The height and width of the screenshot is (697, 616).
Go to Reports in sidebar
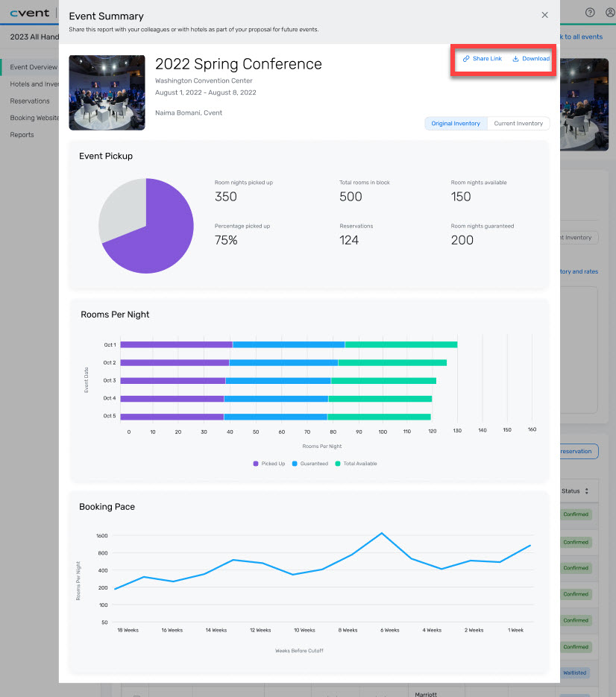pyautogui.click(x=22, y=135)
